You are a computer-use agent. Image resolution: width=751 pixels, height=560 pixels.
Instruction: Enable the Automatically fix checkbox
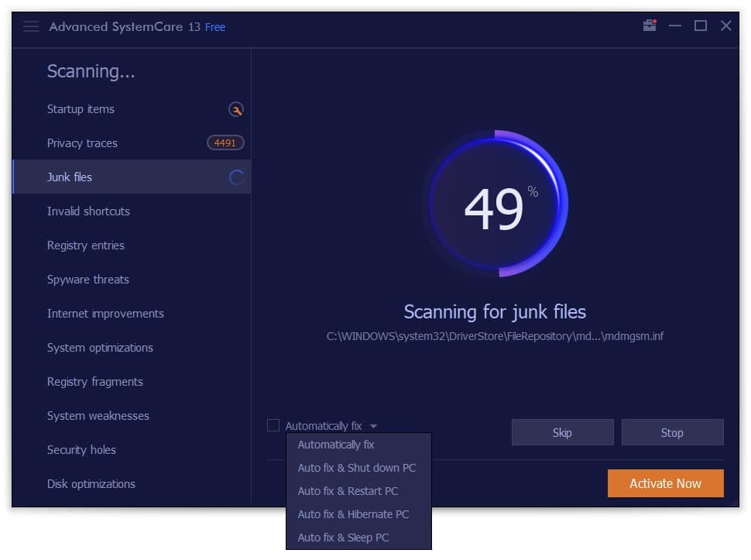(x=273, y=425)
